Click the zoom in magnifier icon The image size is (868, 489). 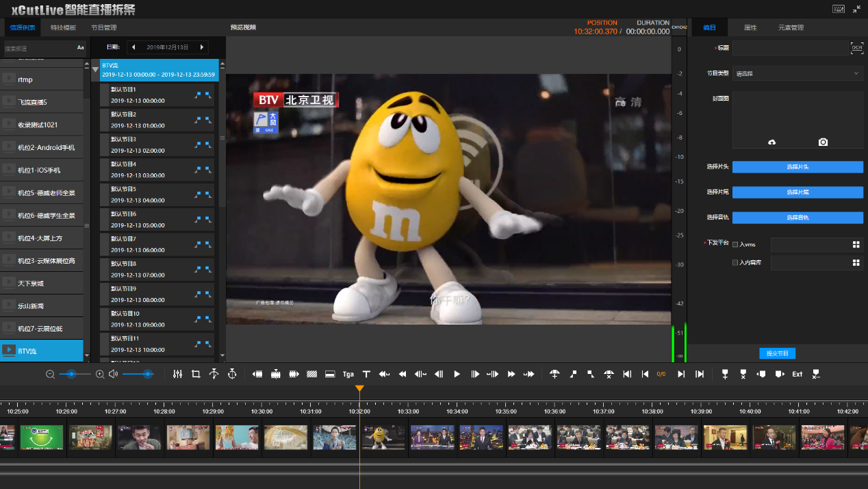100,375
